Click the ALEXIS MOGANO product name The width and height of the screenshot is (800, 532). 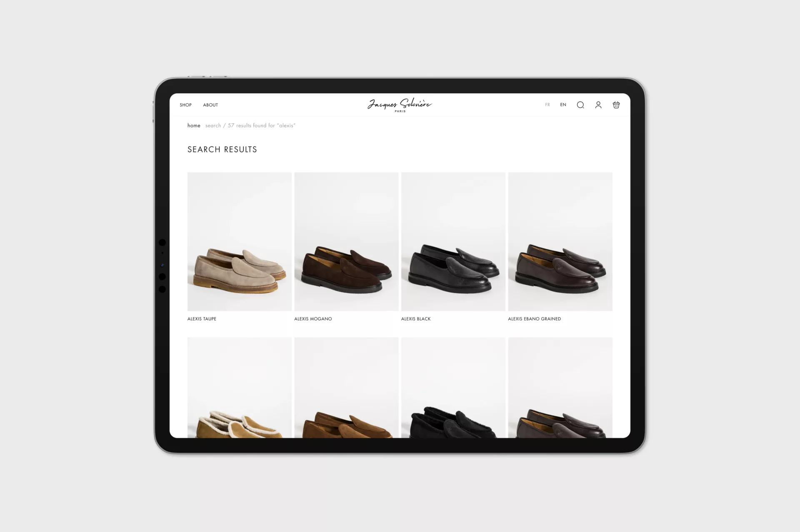click(313, 319)
